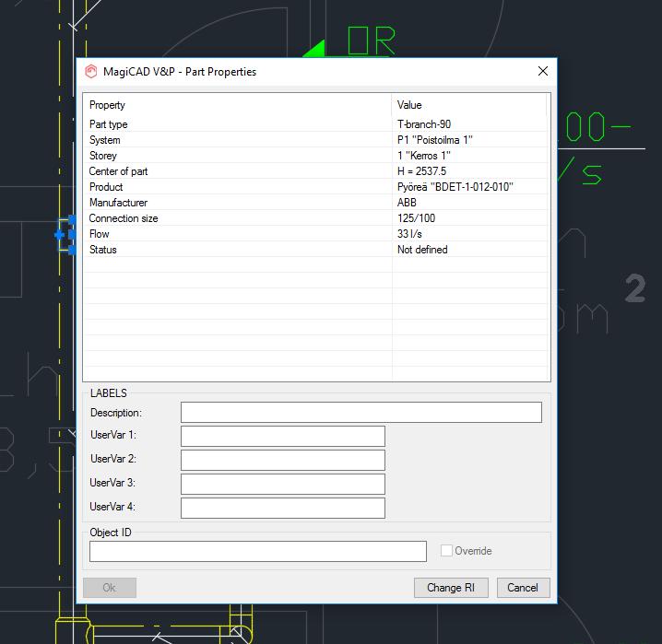This screenshot has height=644, width=662.
Task: Click the MagiCAD logo icon in title bar
Action: point(90,71)
